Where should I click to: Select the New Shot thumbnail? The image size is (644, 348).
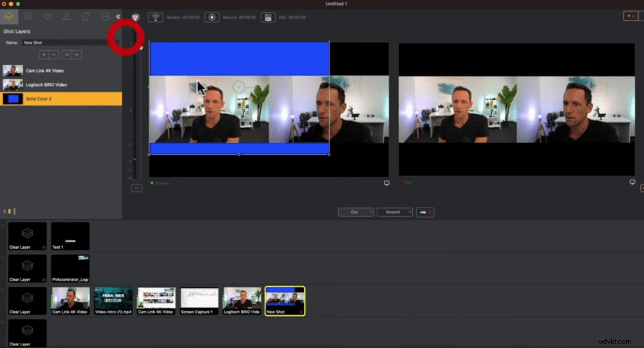pos(285,301)
